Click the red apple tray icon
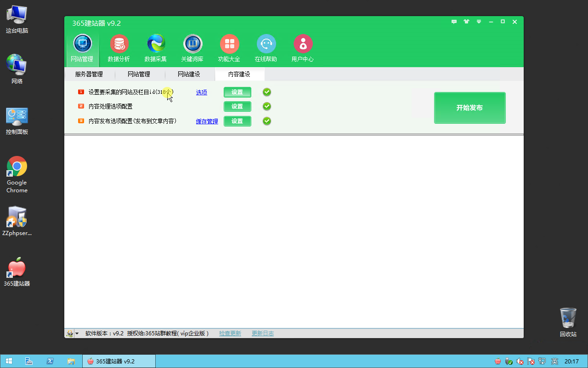The width and height of the screenshot is (588, 368). pyautogui.click(x=498, y=362)
